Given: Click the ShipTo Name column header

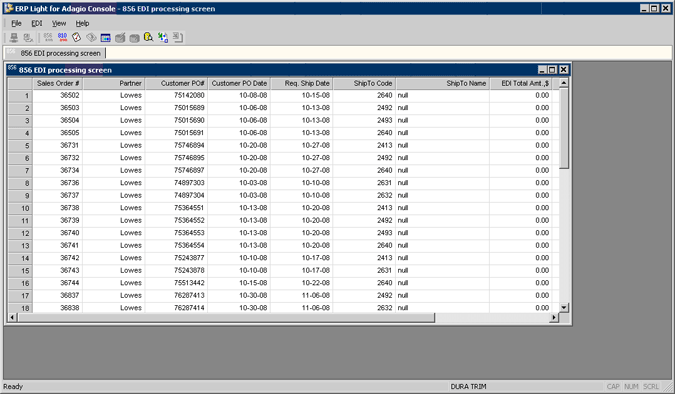Looking at the screenshot, I should pyautogui.click(x=443, y=84).
